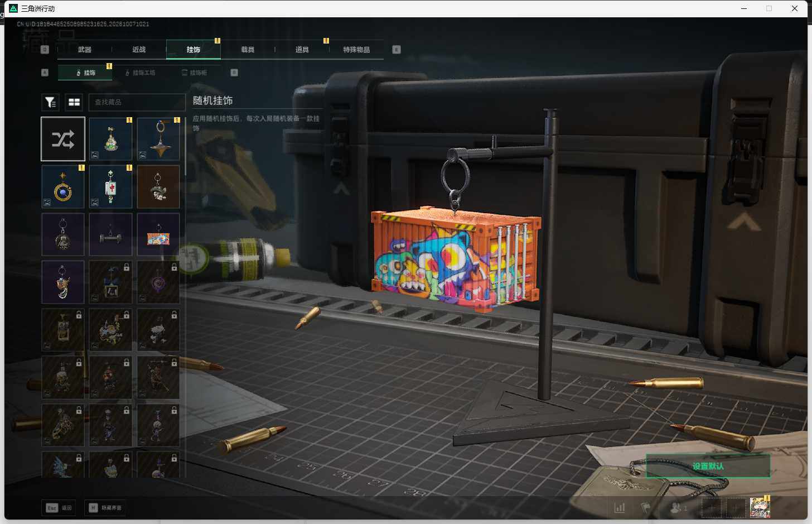This screenshot has height=524, width=812.
Task: Click the Esc 返回 button
Action: click(x=59, y=508)
